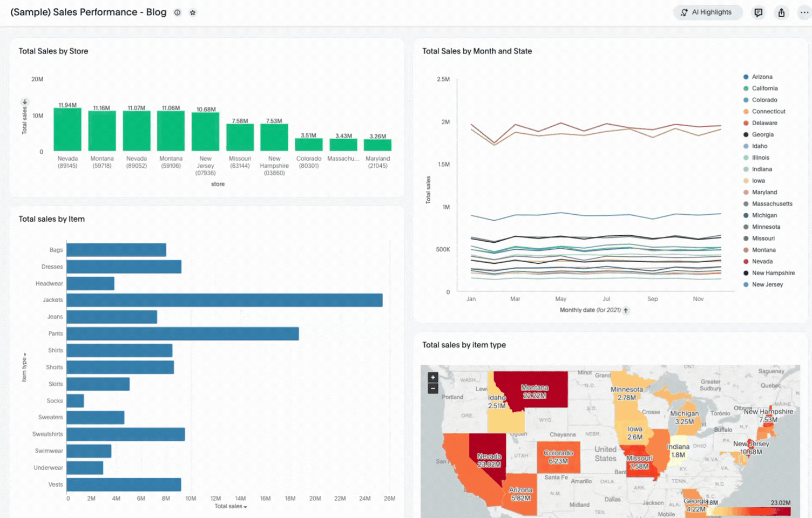Toggle the Montana legend entry

click(x=763, y=250)
